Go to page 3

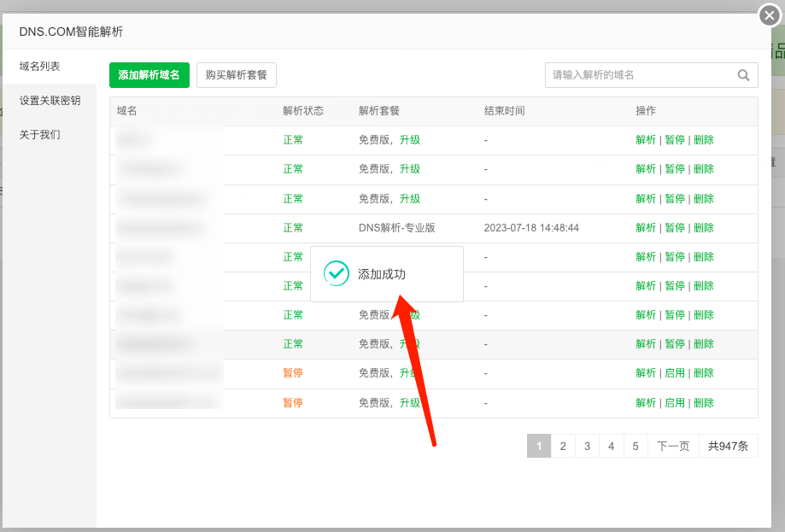(x=587, y=446)
